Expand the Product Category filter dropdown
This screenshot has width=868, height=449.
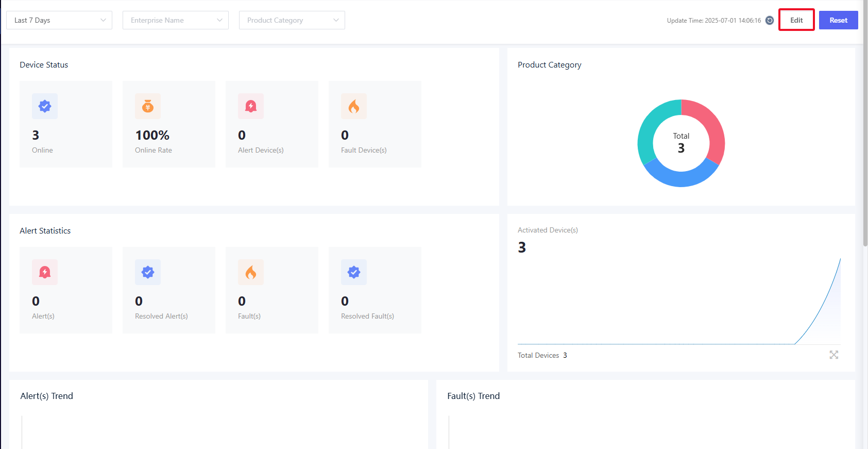pyautogui.click(x=292, y=20)
